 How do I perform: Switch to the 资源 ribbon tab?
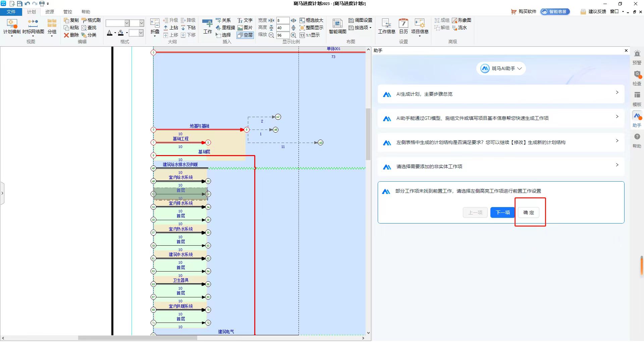50,12
